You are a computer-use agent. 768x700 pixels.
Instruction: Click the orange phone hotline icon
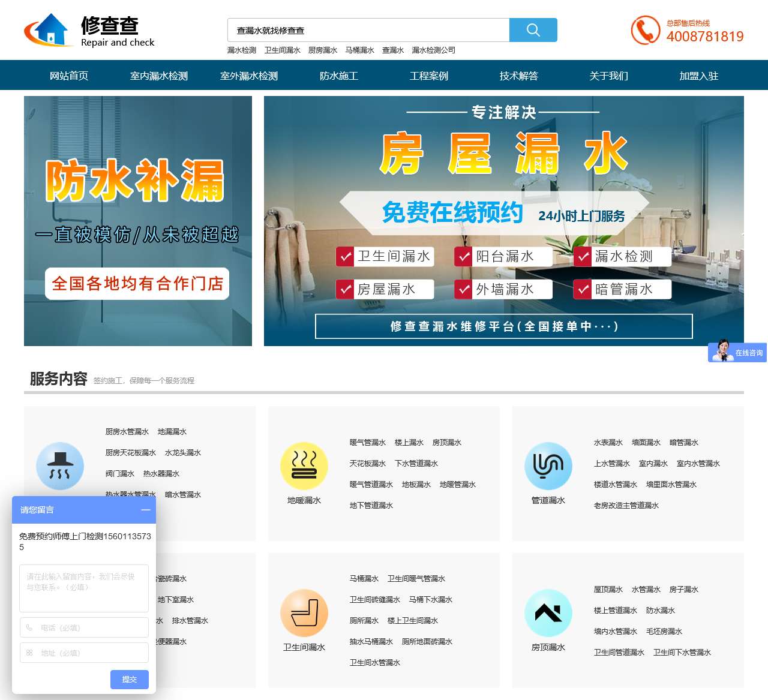tap(645, 30)
